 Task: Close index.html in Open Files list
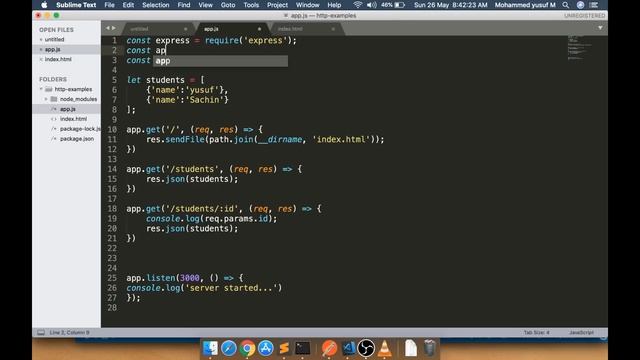tap(41, 59)
